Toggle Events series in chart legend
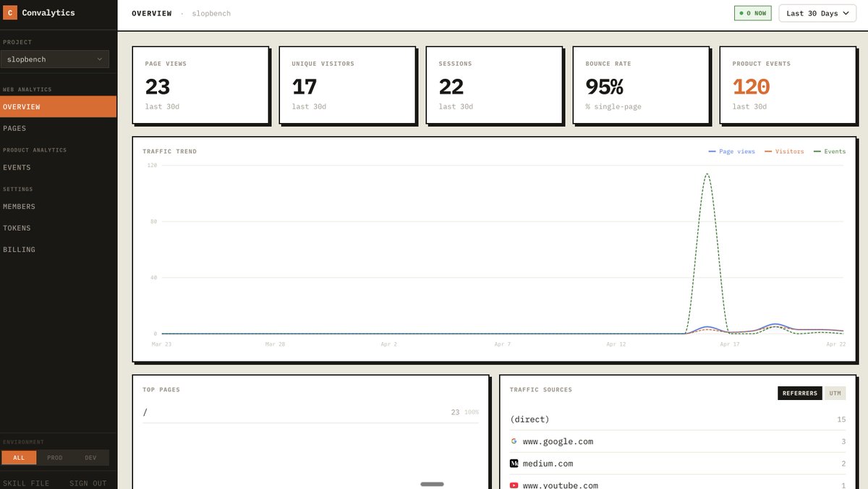Screen dimensions: 868x489 coord(830,152)
